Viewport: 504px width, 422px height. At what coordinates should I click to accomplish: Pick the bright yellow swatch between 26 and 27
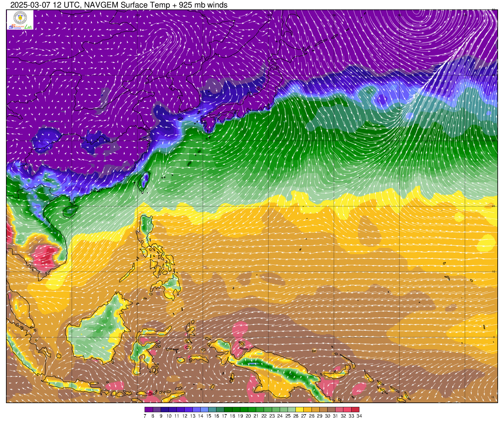[x=300, y=409]
